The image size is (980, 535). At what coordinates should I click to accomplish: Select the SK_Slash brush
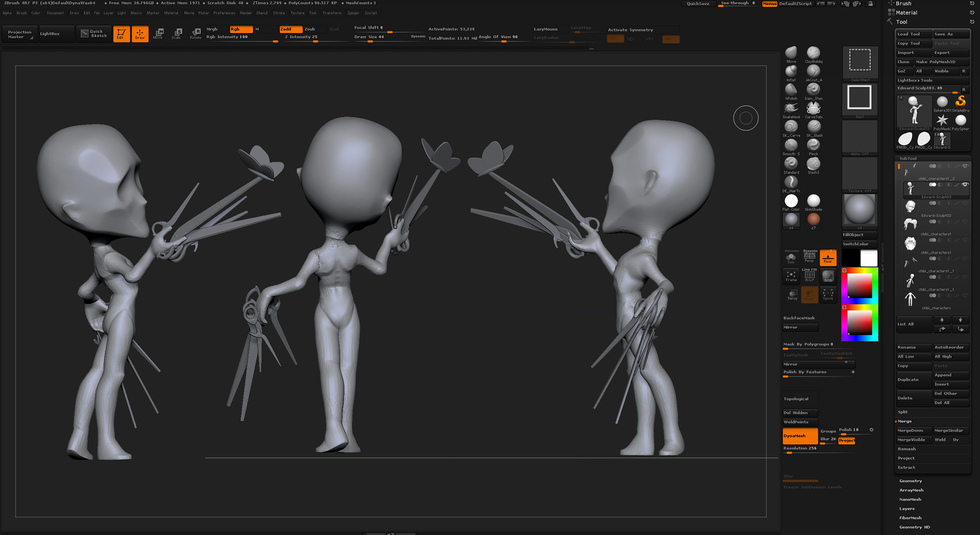click(x=814, y=127)
